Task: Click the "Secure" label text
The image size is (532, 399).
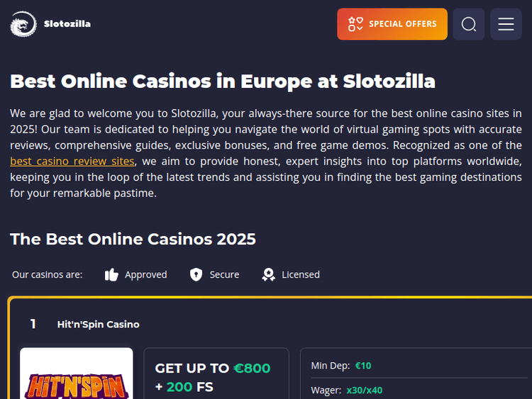Action: pyautogui.click(x=224, y=275)
